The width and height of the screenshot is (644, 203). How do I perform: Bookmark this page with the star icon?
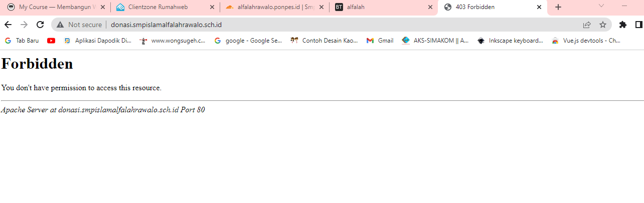[603, 25]
